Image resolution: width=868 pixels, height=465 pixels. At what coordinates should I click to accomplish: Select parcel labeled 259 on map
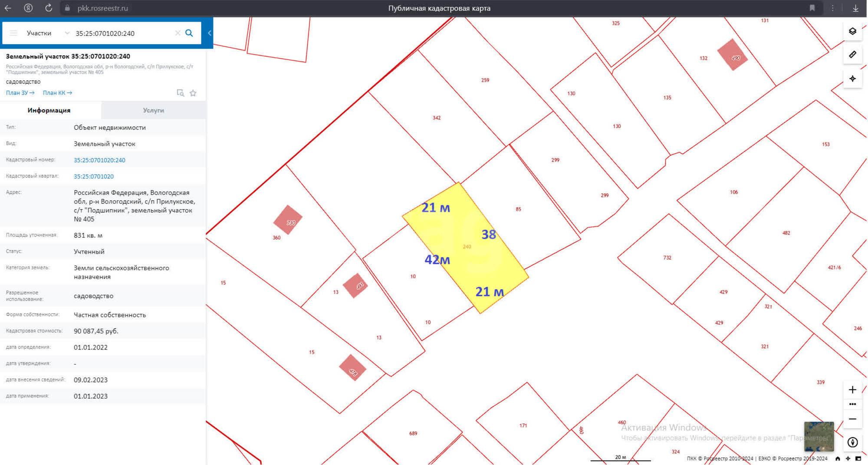click(485, 80)
